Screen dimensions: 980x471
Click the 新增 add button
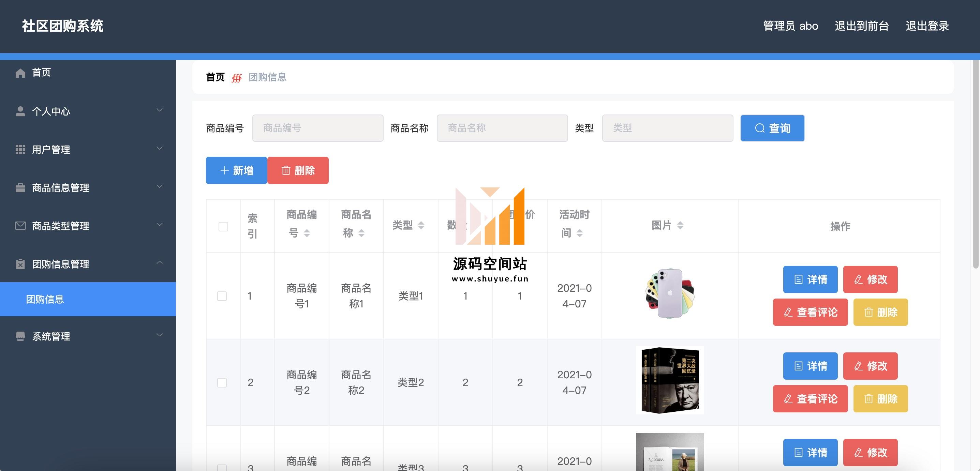point(236,170)
